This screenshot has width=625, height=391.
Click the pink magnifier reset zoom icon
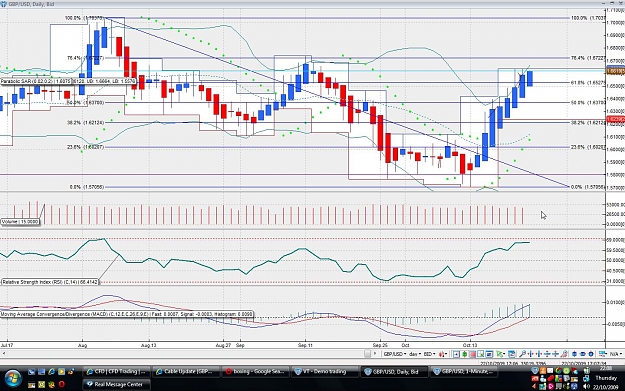pyautogui.click(x=564, y=354)
